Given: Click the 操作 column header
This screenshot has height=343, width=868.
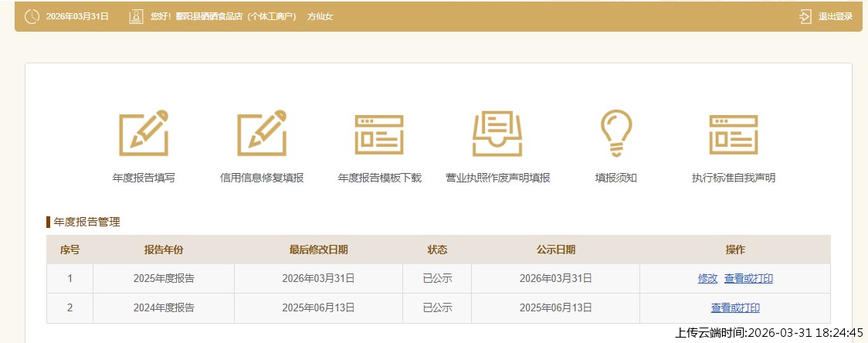Looking at the screenshot, I should click(x=735, y=250).
